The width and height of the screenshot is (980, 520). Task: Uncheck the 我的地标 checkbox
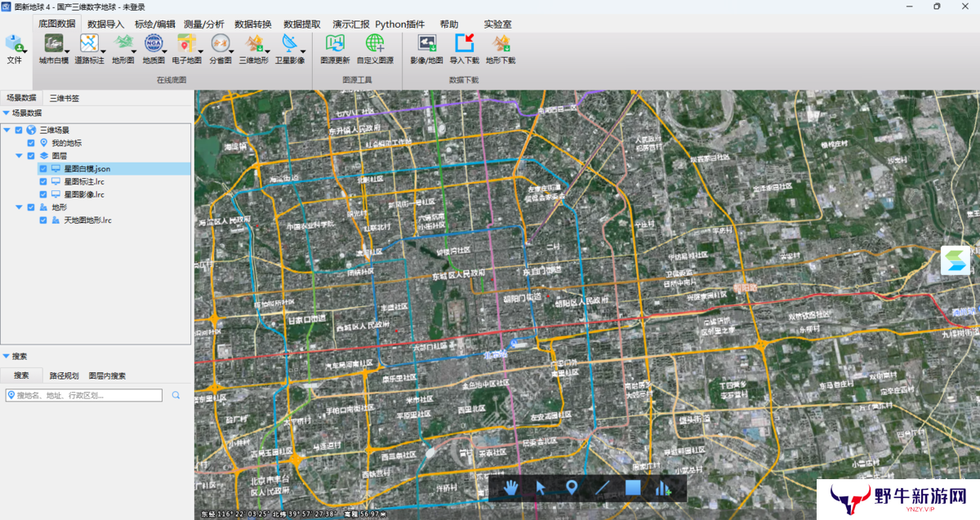[x=31, y=143]
